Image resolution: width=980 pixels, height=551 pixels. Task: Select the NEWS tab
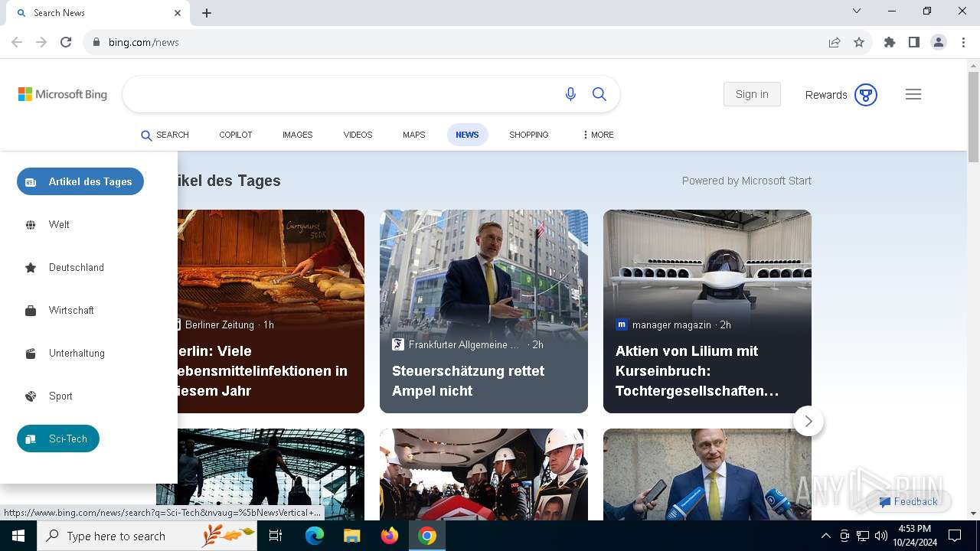(x=467, y=135)
